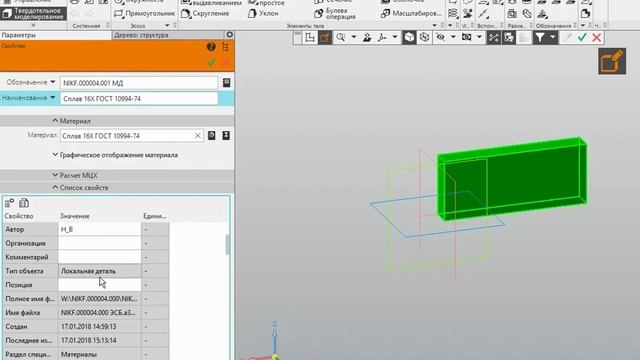The image size is (640, 360).
Task: Select the Полное имя файла row
Action: (86, 299)
